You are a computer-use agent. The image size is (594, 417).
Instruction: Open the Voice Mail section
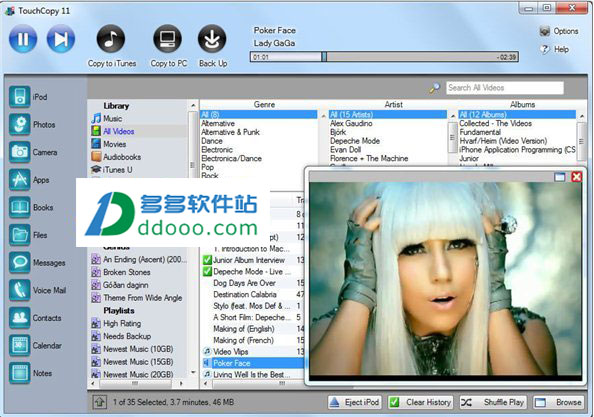pyautogui.click(x=20, y=290)
